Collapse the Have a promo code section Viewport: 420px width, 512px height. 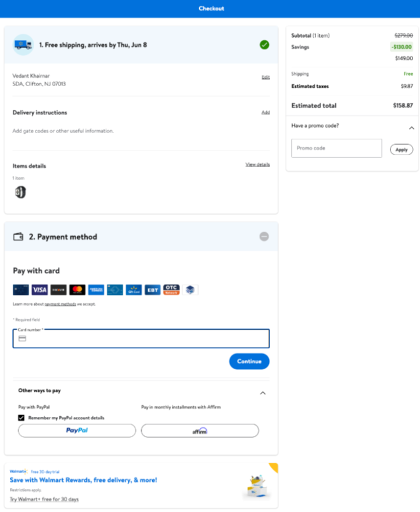(412, 127)
